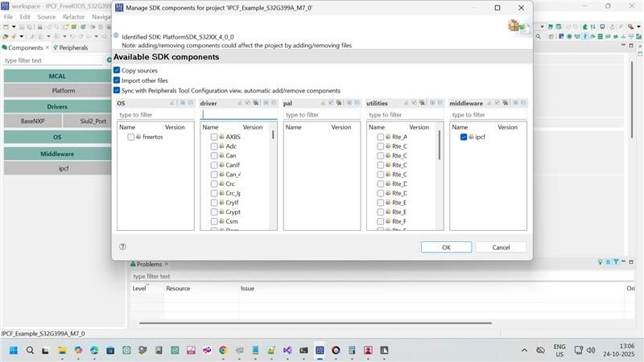This screenshot has width=644, height=362.
Task: Click the search magnifier icon in main toolbar
Action: click(538, 36)
